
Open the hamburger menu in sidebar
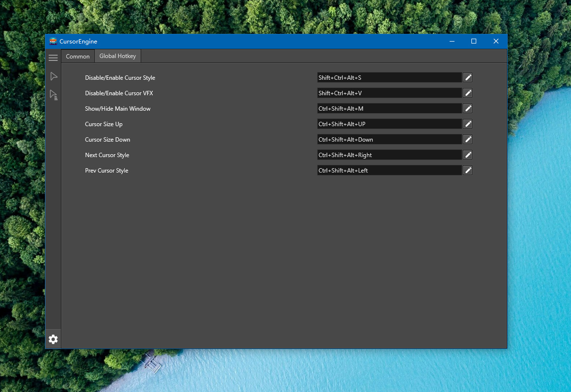click(53, 57)
